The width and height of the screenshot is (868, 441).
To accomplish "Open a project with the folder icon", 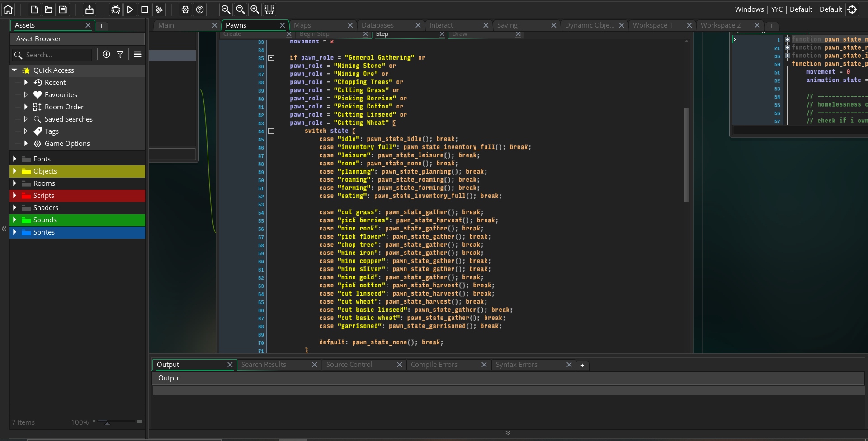I will 49,9.
